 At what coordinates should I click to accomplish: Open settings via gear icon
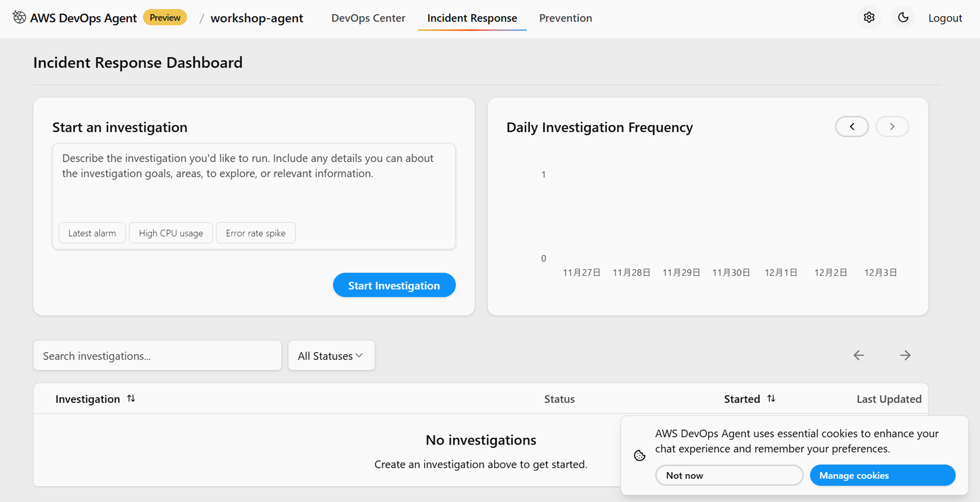869,18
